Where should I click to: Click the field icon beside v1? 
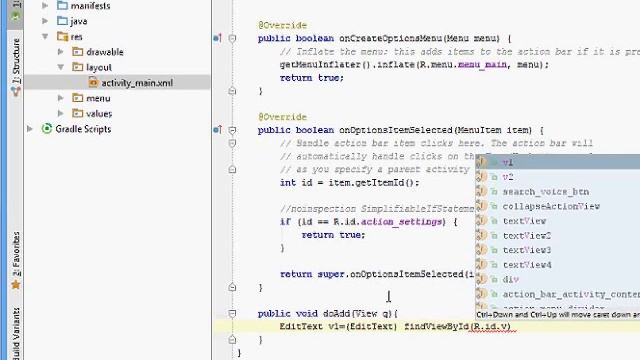[x=482, y=162]
